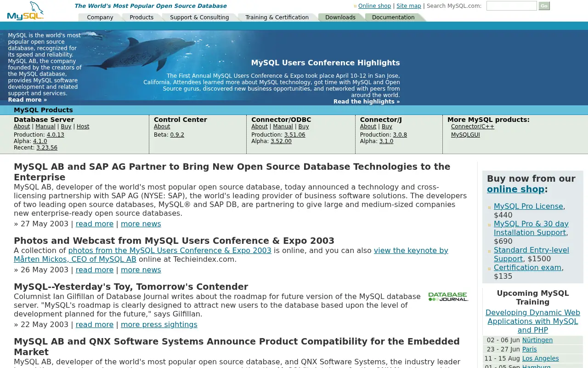Select the Nürtingen training location

(537, 340)
